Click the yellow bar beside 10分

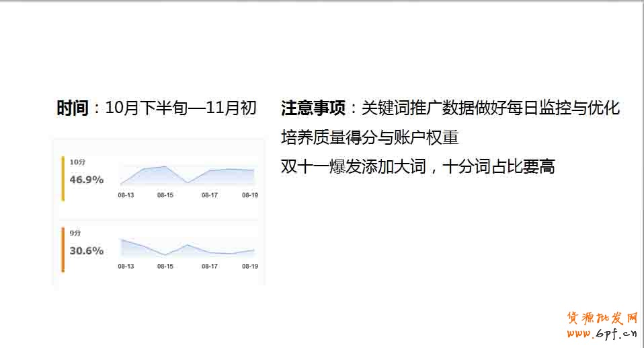pos(63,178)
